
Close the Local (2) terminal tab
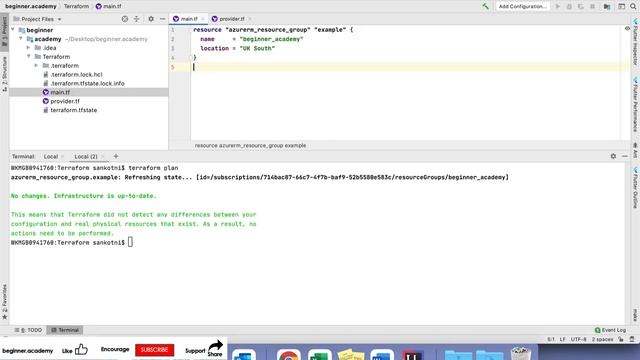[x=103, y=156]
